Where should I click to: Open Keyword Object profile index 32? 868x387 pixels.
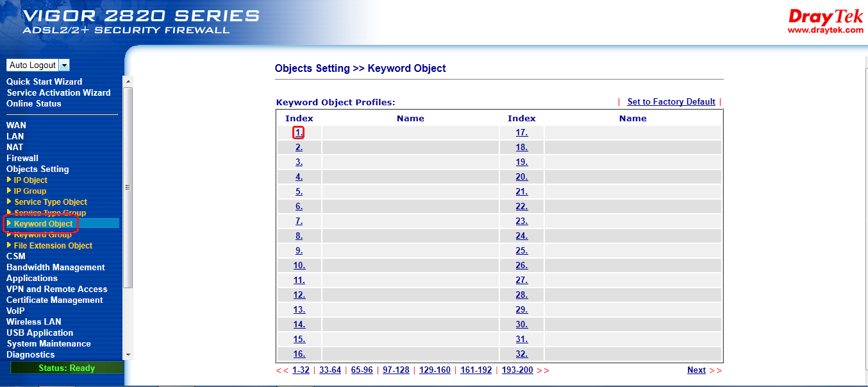pyautogui.click(x=521, y=354)
